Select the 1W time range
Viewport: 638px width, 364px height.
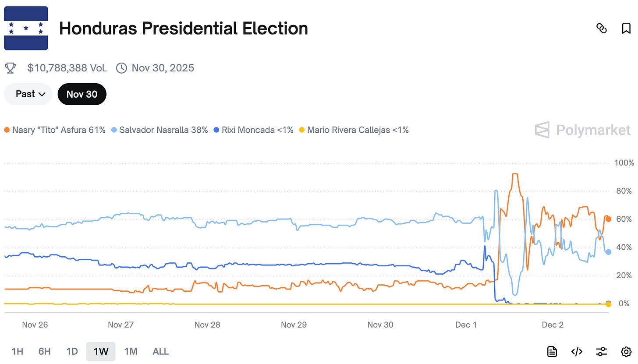101,351
